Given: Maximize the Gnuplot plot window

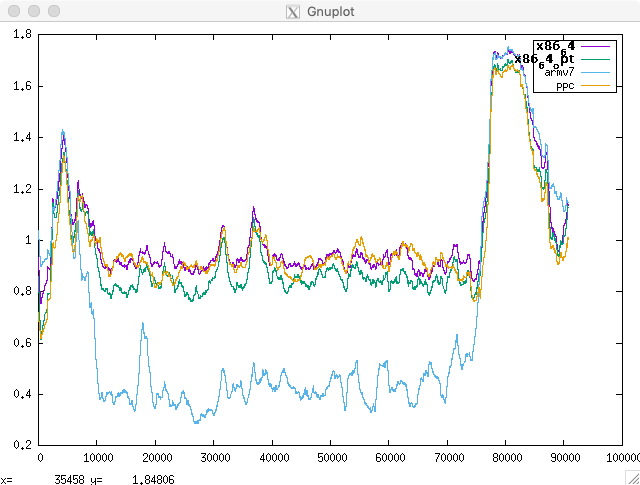Looking at the screenshot, I should coord(53,12).
